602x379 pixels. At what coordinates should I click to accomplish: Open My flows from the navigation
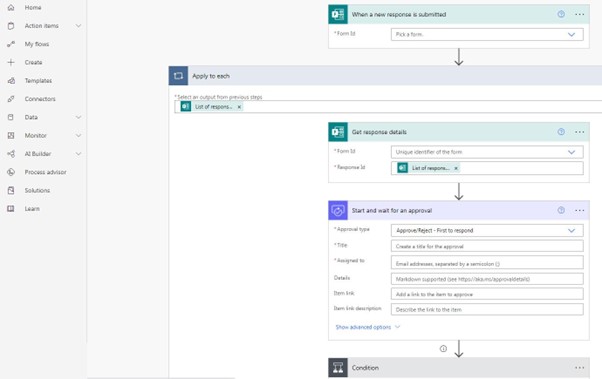pos(37,44)
